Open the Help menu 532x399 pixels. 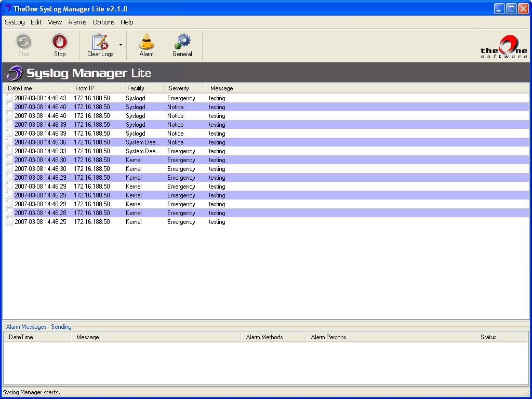tap(127, 22)
